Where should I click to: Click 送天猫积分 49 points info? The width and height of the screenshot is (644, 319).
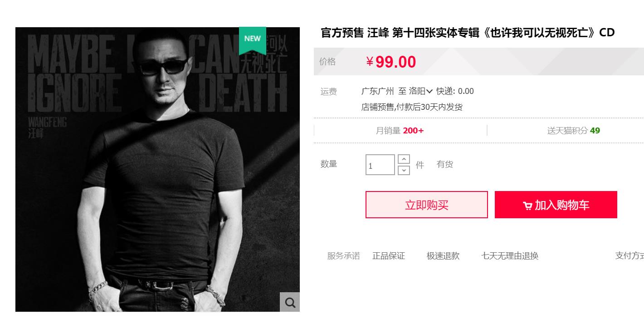(x=574, y=131)
